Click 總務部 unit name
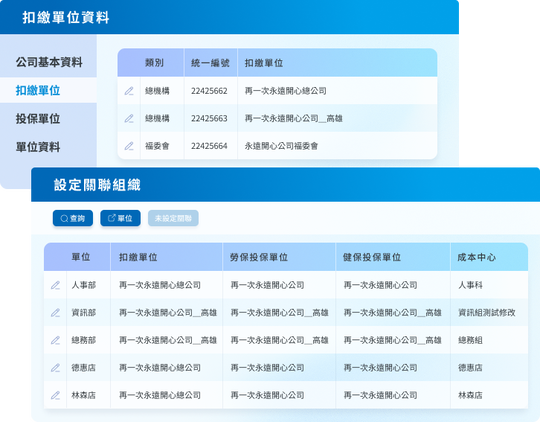Image resolution: width=540 pixels, height=422 pixels. [84, 340]
